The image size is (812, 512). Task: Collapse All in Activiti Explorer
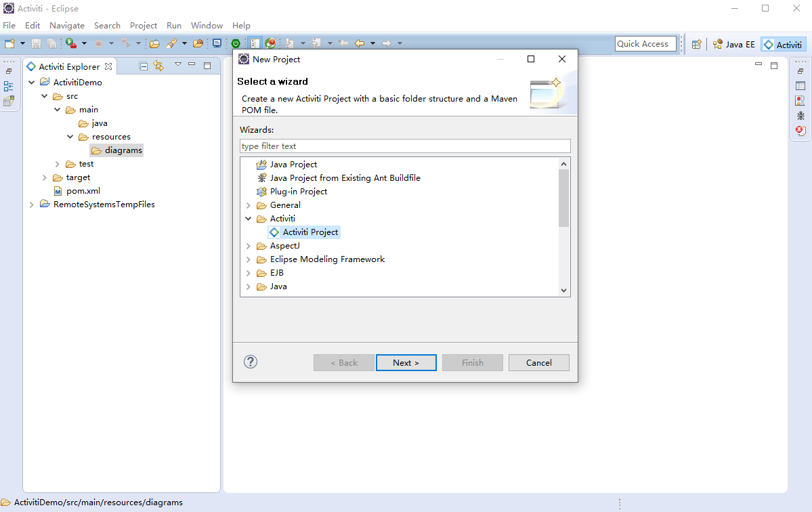coord(144,66)
